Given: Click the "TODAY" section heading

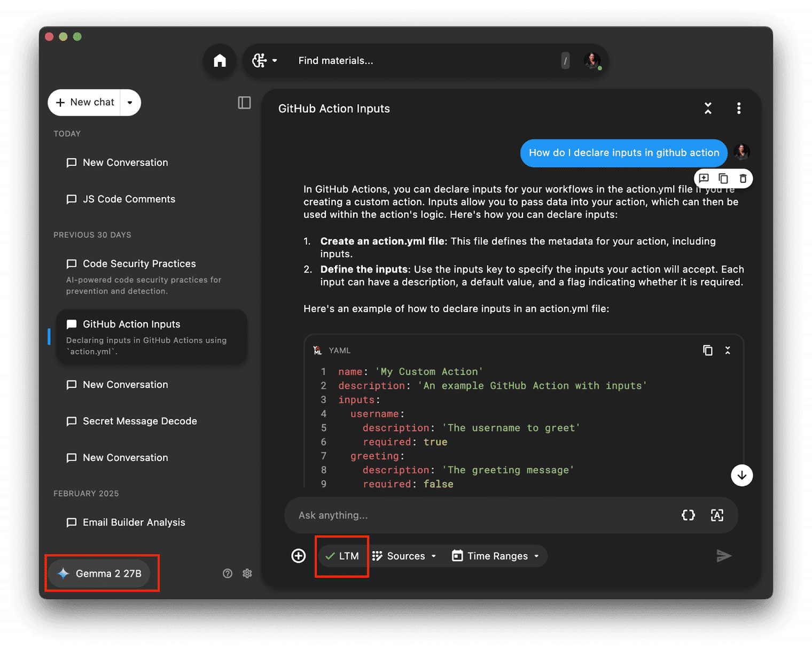Looking at the screenshot, I should (x=67, y=134).
